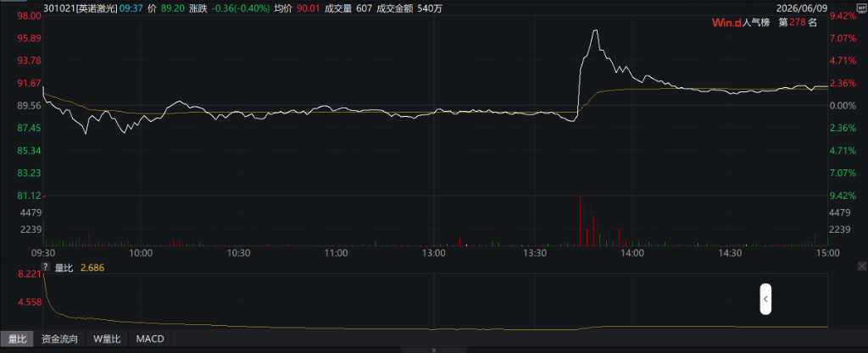This screenshot has width=868, height=353.
Task: Click the question mark help icon beside 量比
Action: pos(46,268)
